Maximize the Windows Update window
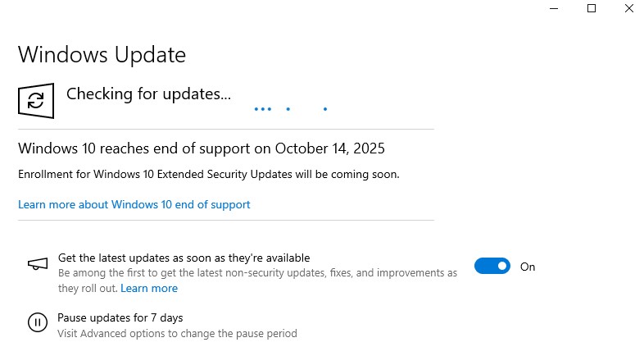Screen dimensions: 644x356 592,8
